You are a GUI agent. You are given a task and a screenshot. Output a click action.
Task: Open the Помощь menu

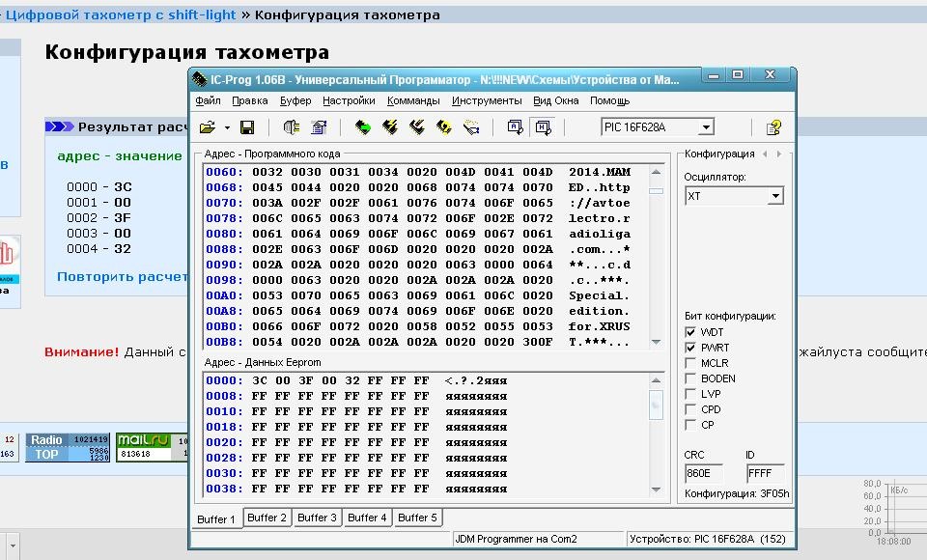[x=609, y=100]
